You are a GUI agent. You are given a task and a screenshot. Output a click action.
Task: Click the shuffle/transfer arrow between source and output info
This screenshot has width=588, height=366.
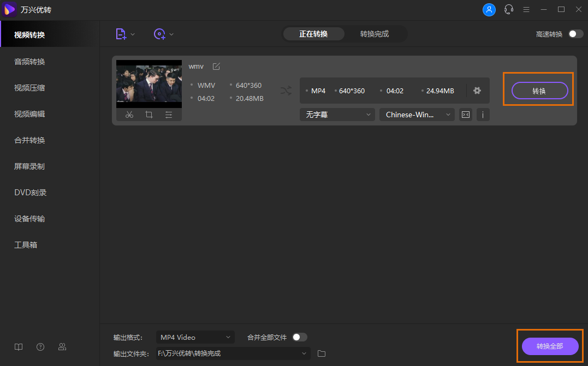pyautogui.click(x=286, y=91)
